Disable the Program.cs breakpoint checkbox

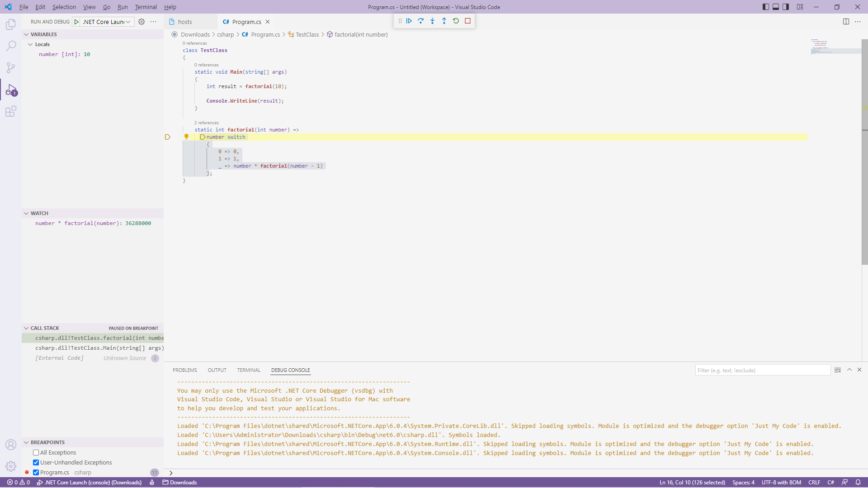(36, 473)
